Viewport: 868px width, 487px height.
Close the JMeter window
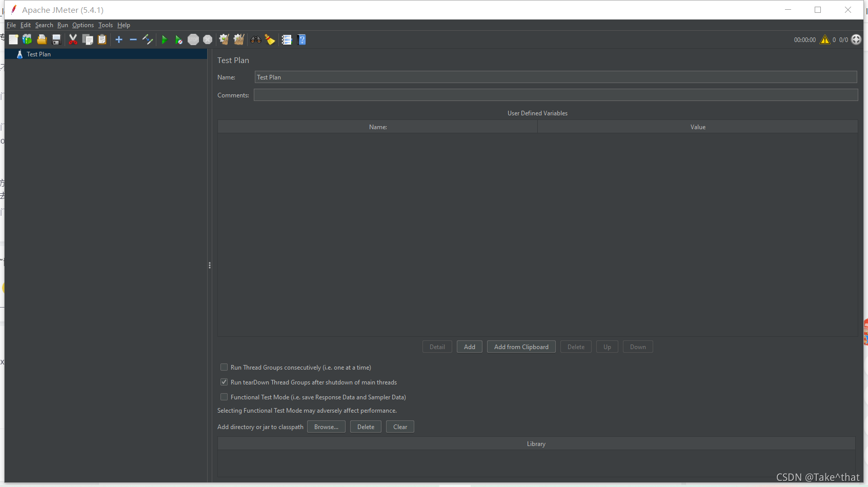[x=848, y=10]
